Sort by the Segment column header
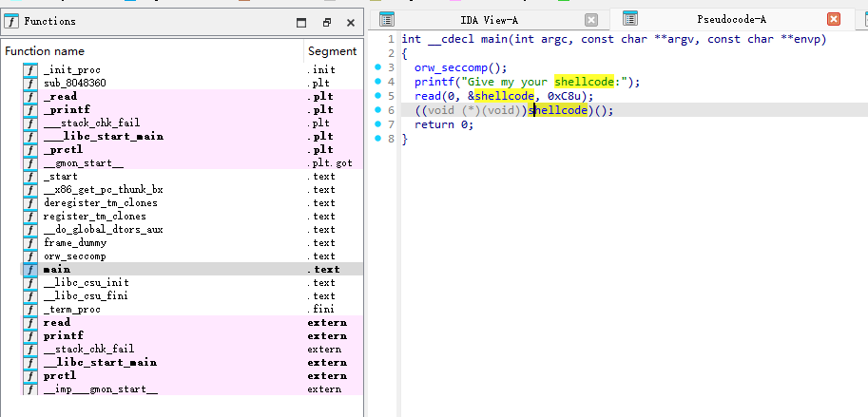 coord(332,51)
